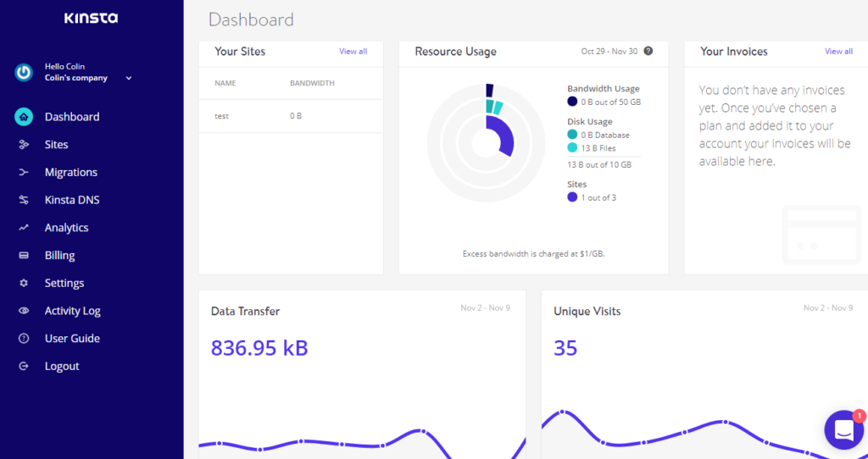Click the User Guide question icon
This screenshot has height=459, width=868.
[x=24, y=339]
